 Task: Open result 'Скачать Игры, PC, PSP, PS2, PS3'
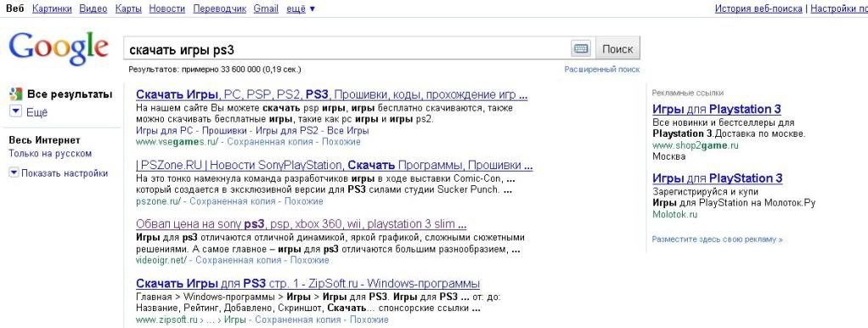[x=331, y=93]
